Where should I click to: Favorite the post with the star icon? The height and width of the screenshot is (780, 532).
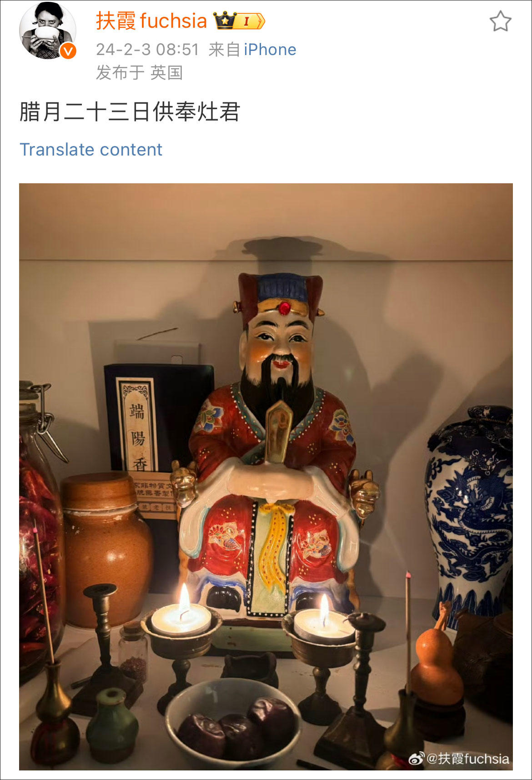500,21
